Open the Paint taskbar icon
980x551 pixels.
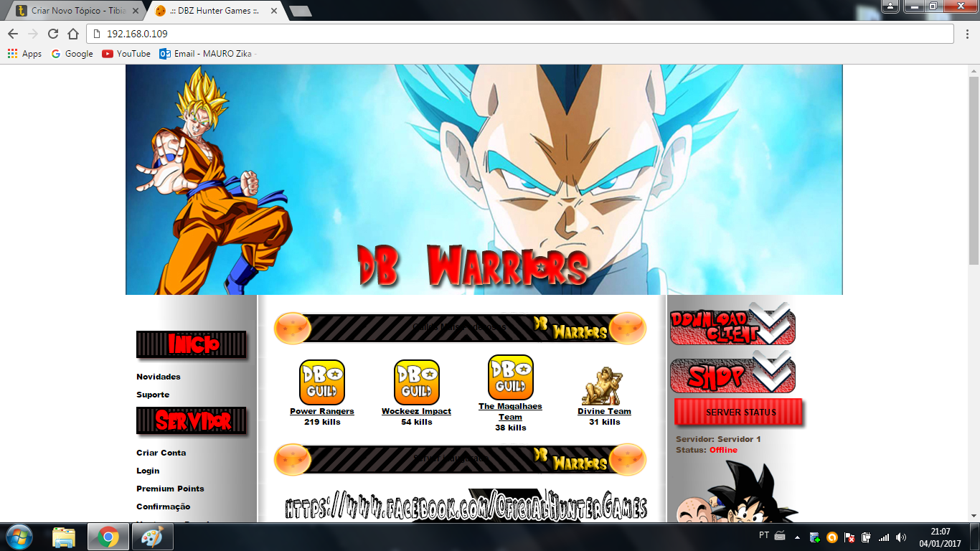152,537
